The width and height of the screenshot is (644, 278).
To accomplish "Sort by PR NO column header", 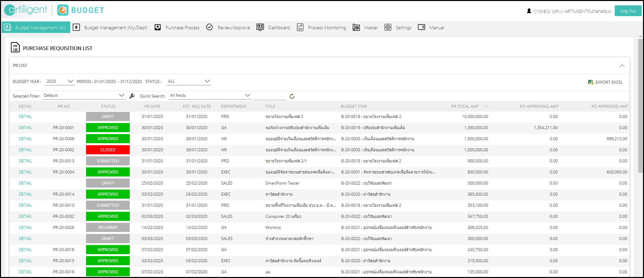I will [64, 107].
